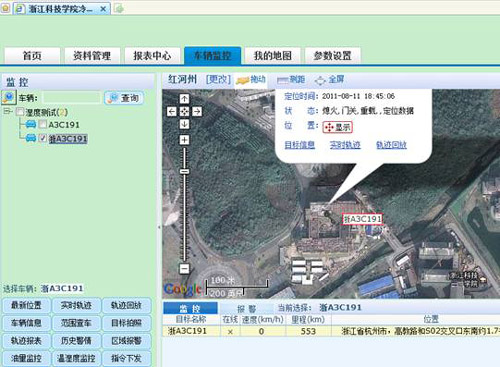Pan the map down with arrow button
Image resolution: width=500 pixels, height=367 pixels.
click(184, 124)
